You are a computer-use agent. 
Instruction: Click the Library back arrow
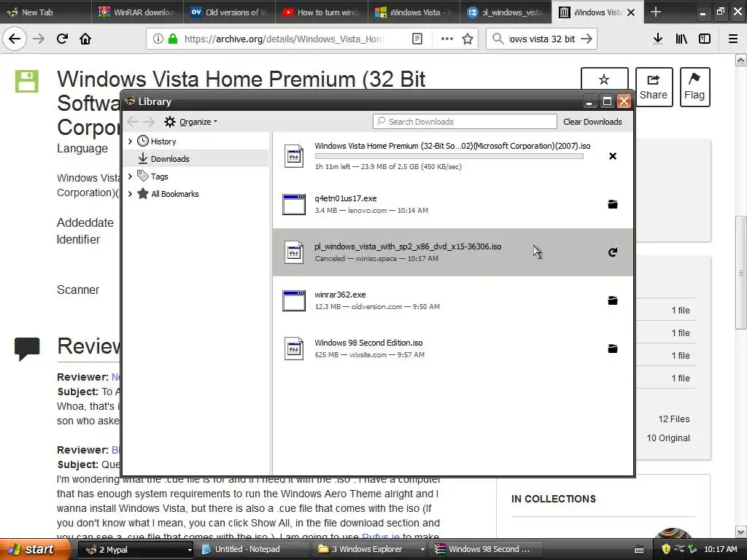[133, 122]
